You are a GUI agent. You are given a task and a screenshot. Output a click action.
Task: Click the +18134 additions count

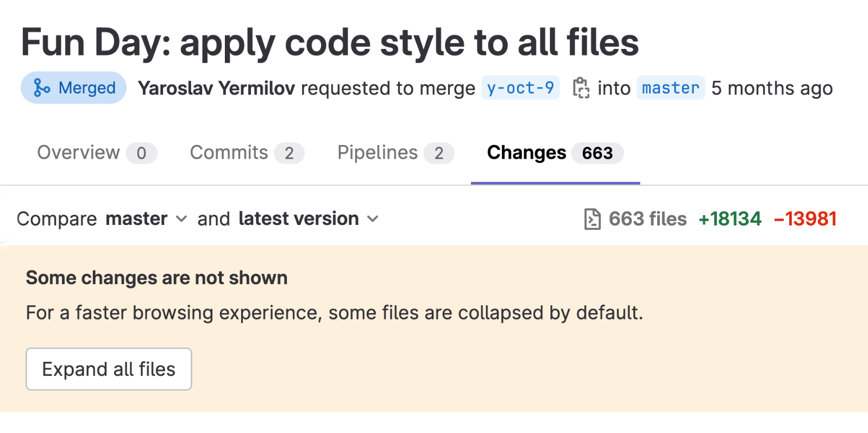click(730, 219)
